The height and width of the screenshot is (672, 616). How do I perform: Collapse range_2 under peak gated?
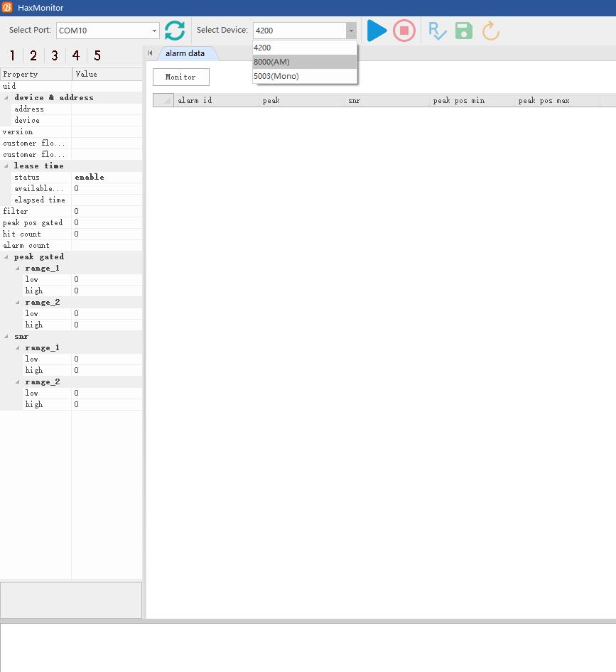point(18,302)
